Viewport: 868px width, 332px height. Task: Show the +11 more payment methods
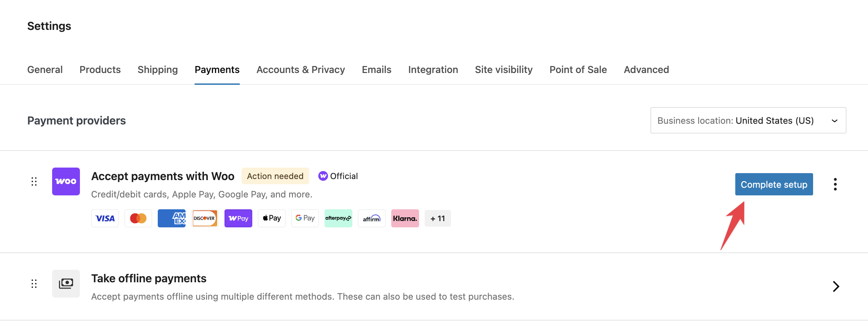438,218
